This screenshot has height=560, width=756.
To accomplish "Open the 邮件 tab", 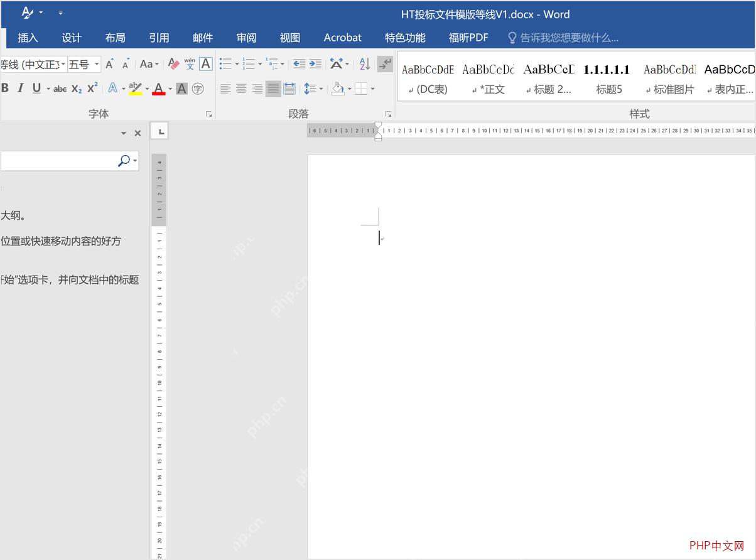I will (x=203, y=38).
